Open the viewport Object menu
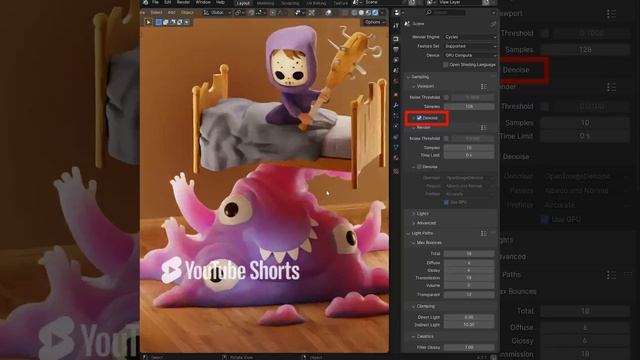 (x=187, y=13)
